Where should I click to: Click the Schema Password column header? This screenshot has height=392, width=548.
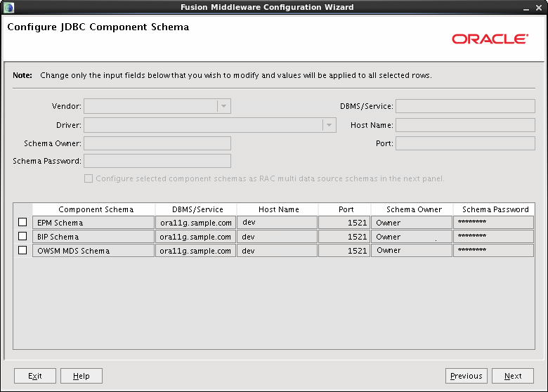pos(494,209)
